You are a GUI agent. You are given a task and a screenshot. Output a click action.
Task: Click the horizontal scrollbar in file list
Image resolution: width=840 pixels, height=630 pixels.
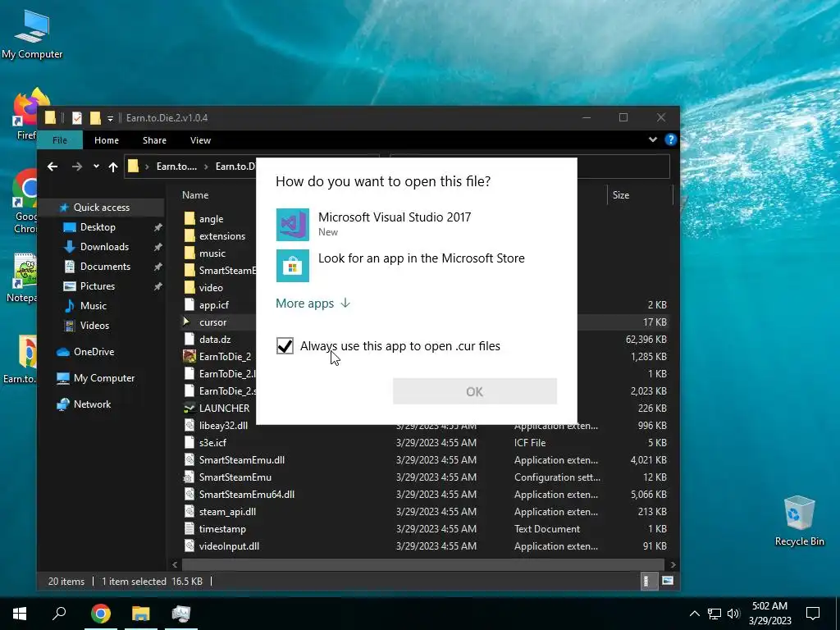(x=423, y=564)
